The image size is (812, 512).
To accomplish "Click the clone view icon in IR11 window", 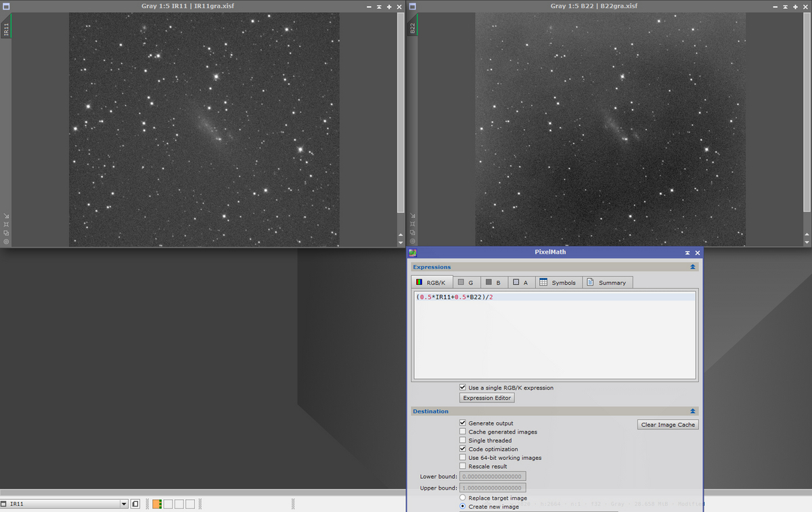I will (x=6, y=233).
